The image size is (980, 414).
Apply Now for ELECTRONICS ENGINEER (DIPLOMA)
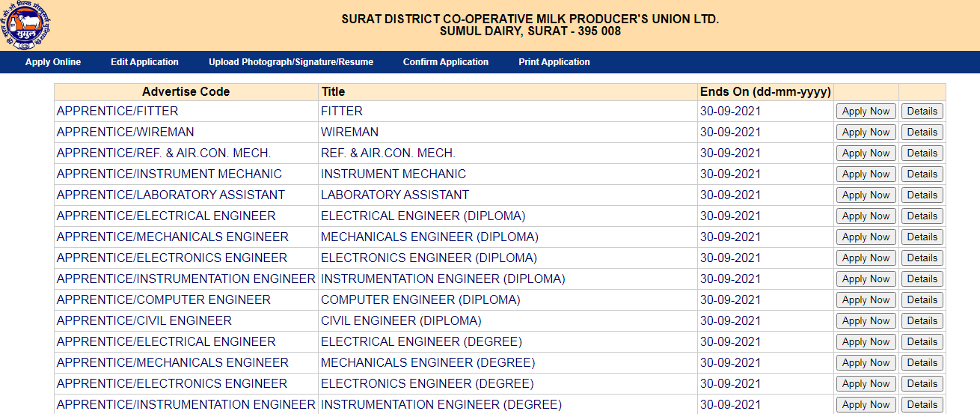[866, 258]
